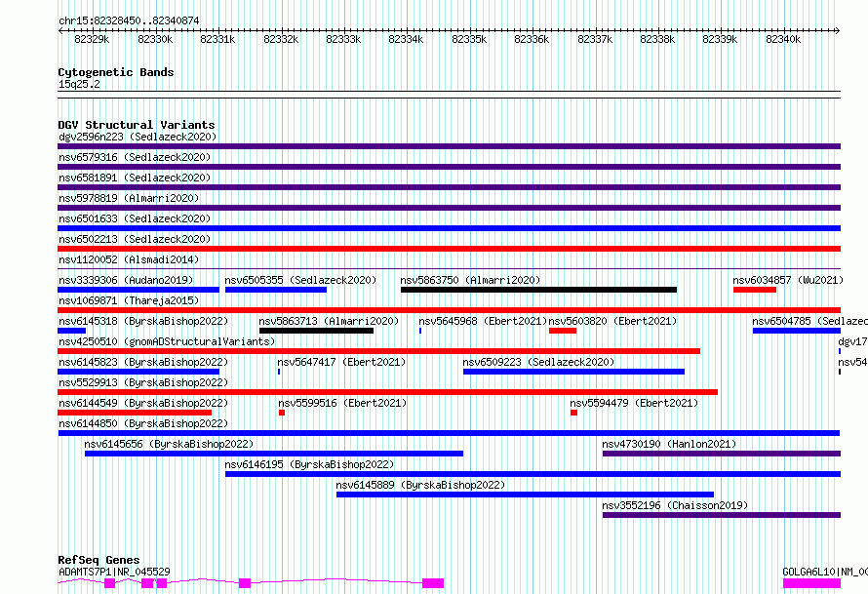The width and height of the screenshot is (868, 594).
Task: Click the tiny red nsv5599516 marker
Action: coord(282,413)
